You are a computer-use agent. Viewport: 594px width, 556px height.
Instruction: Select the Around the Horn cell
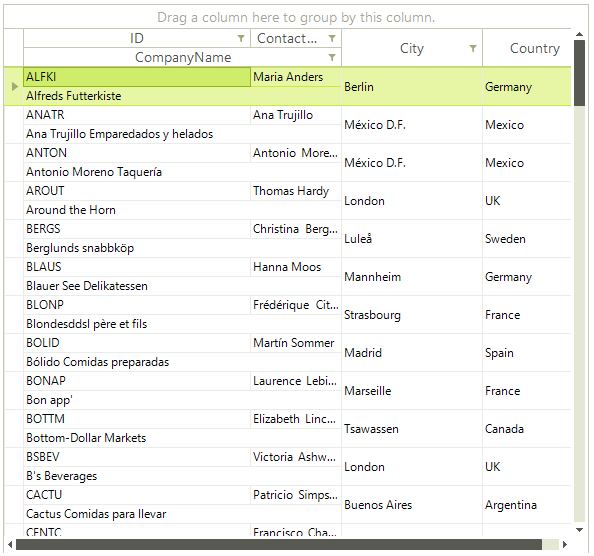click(x=182, y=210)
